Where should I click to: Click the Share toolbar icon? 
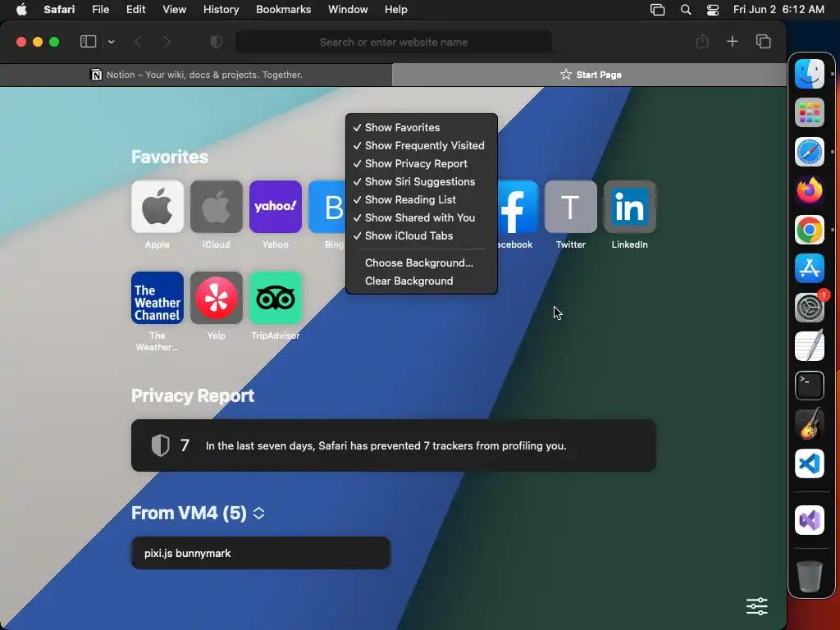coord(702,41)
